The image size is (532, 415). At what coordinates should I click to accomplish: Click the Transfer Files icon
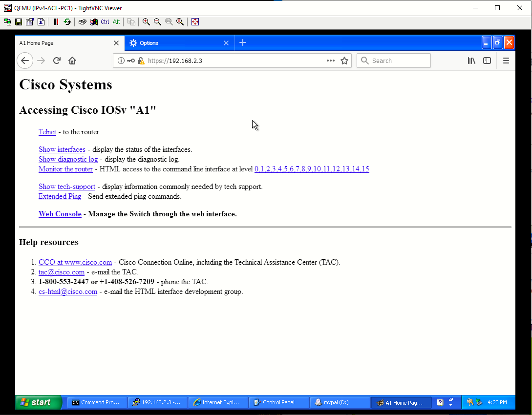coord(131,22)
